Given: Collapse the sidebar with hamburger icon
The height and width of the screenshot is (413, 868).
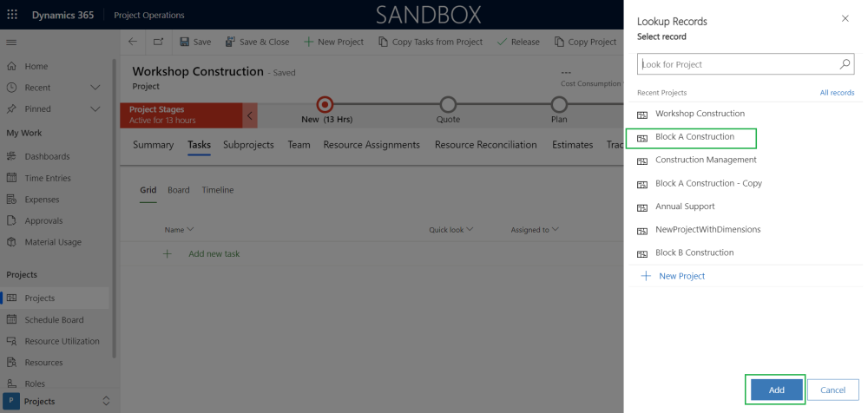Looking at the screenshot, I should (11, 42).
